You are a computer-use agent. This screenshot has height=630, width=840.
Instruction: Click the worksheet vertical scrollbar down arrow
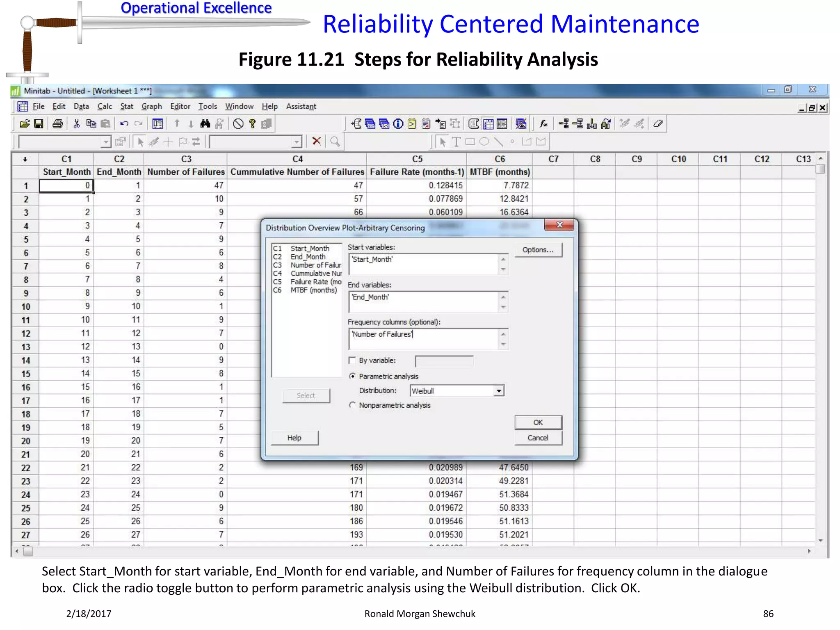[x=821, y=541]
